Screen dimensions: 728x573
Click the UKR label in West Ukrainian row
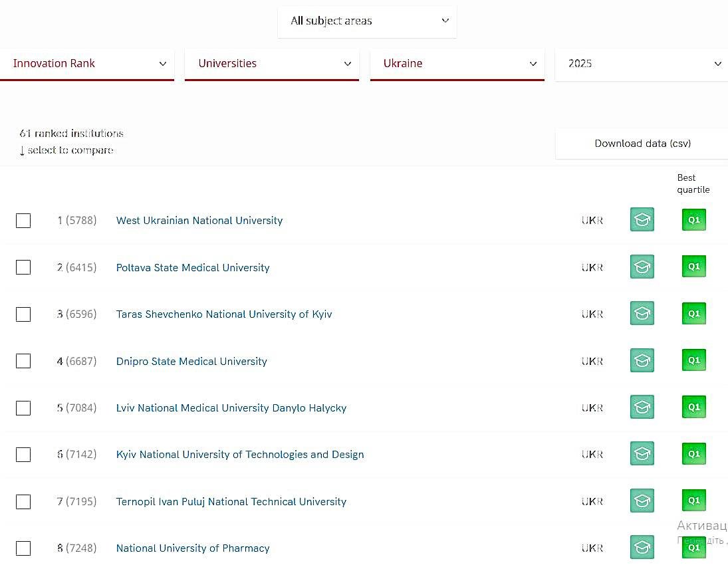(x=592, y=221)
